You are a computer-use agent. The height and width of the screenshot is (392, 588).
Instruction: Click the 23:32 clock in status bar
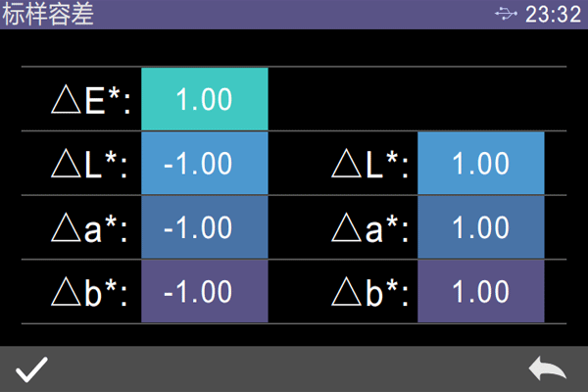pos(553,14)
